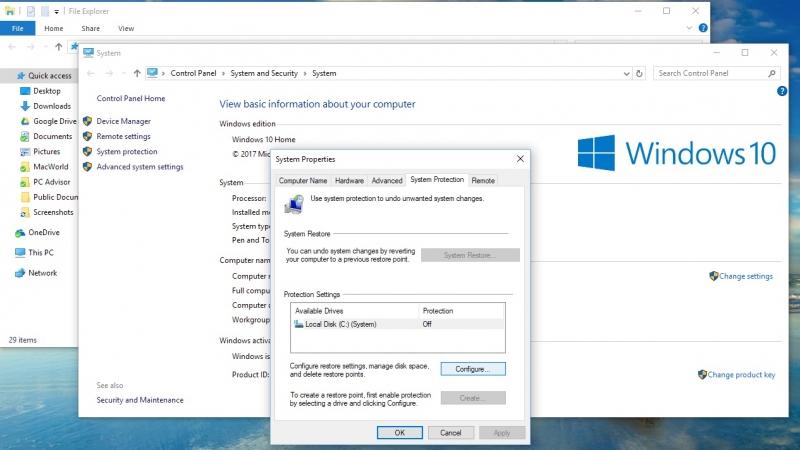
Task: Click the Configure button
Action: [473, 369]
